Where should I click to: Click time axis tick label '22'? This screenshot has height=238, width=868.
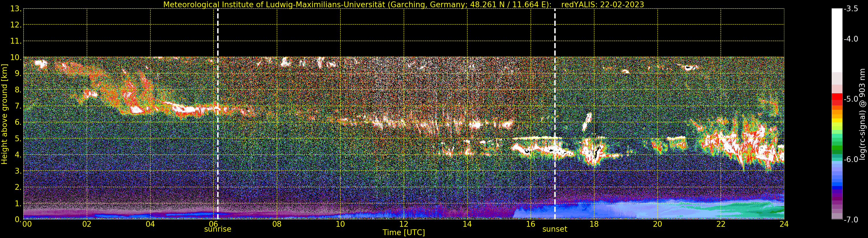[721, 224]
